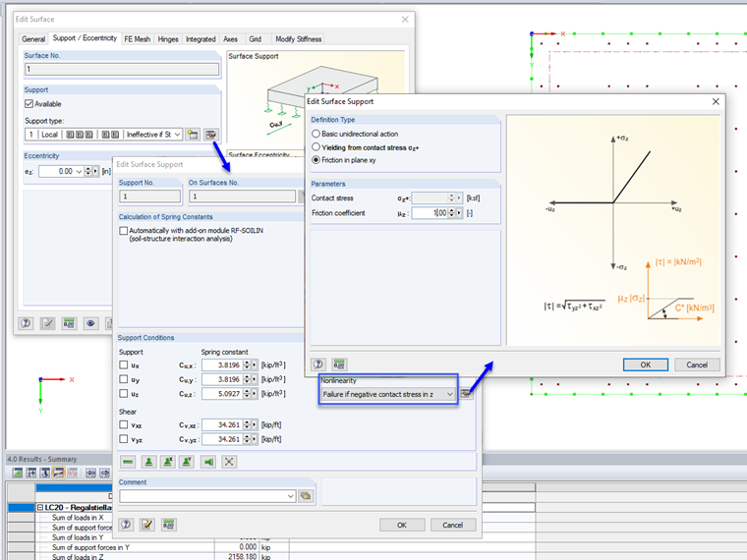Click the Cv,yz spinner arrows
The height and width of the screenshot is (560, 747).
[x=247, y=438]
